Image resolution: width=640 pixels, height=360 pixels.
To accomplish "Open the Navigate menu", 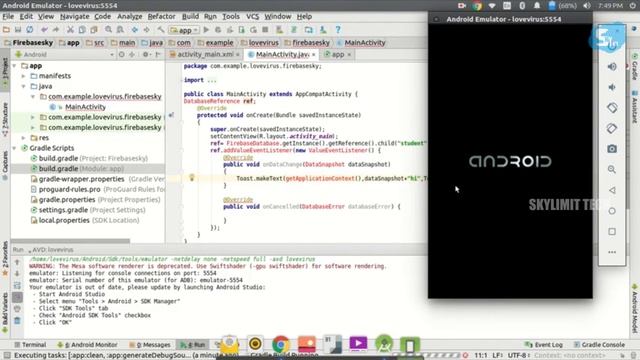I will point(75,16).
